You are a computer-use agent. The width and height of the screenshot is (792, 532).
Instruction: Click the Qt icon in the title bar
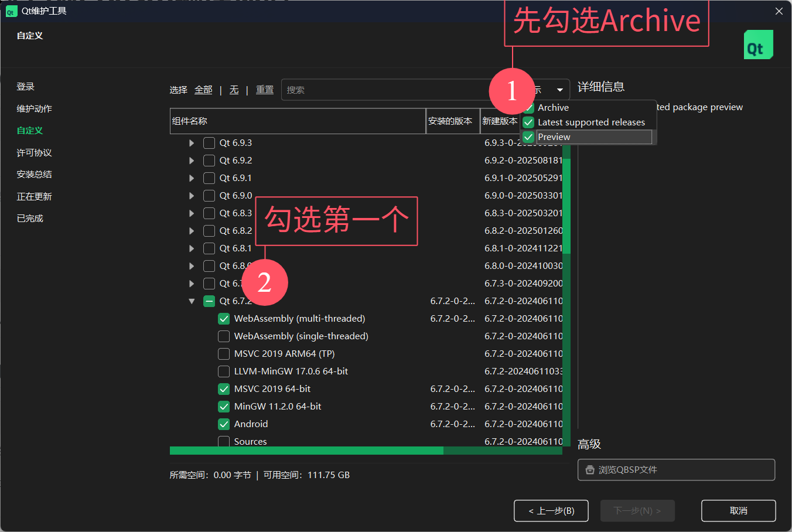pos(11,11)
